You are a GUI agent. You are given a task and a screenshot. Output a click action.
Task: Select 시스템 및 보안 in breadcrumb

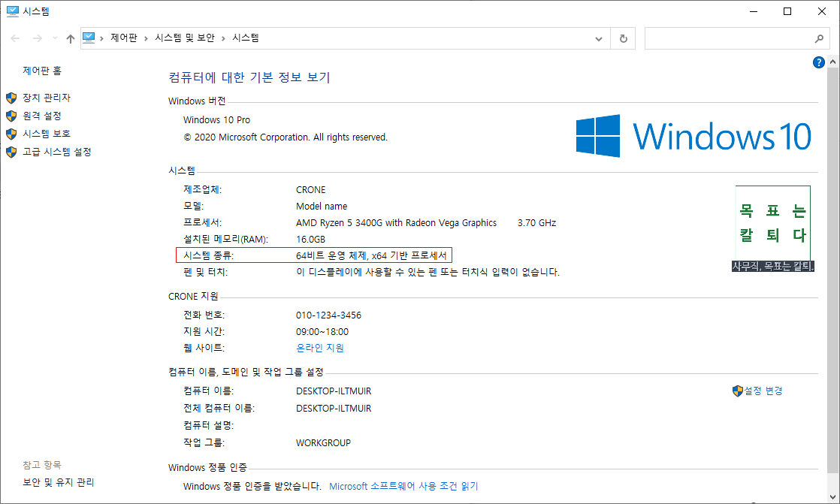(x=185, y=38)
